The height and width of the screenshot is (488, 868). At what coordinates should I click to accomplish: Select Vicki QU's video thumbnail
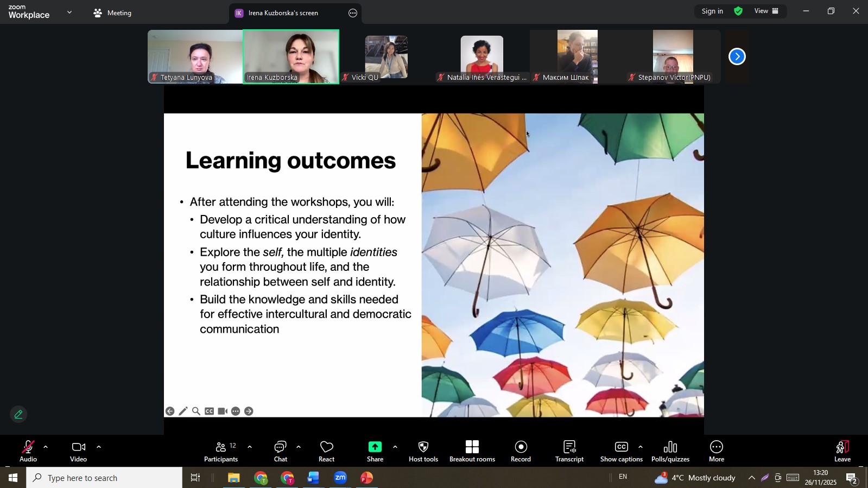[x=386, y=57]
